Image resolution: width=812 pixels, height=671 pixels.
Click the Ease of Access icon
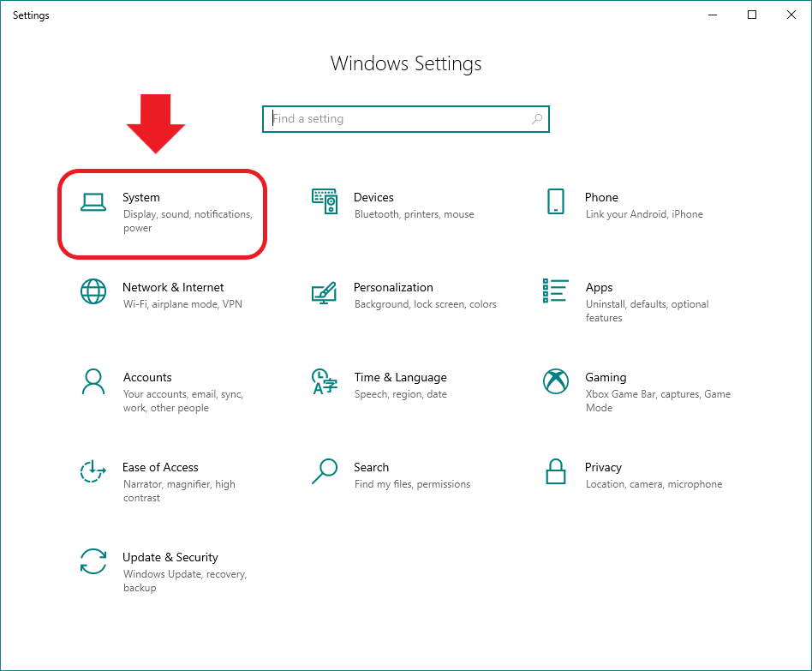93,471
